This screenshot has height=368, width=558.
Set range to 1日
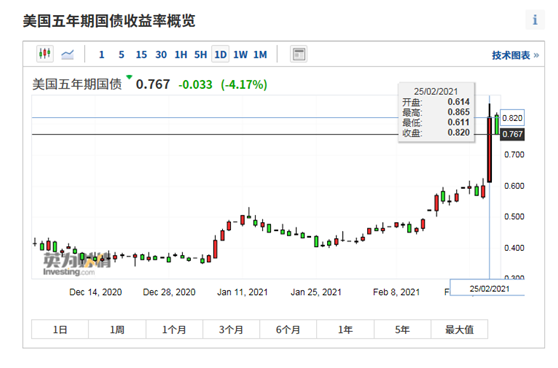pos(60,330)
